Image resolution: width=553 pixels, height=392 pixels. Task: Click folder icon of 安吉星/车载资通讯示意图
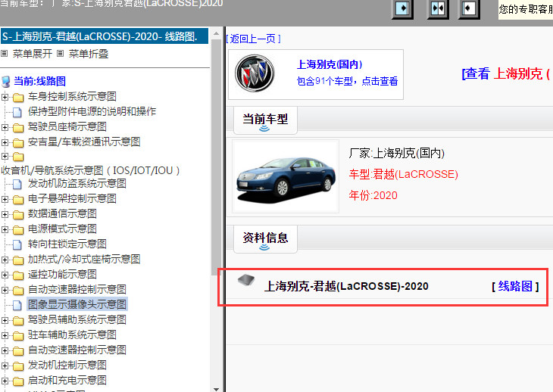(x=18, y=142)
